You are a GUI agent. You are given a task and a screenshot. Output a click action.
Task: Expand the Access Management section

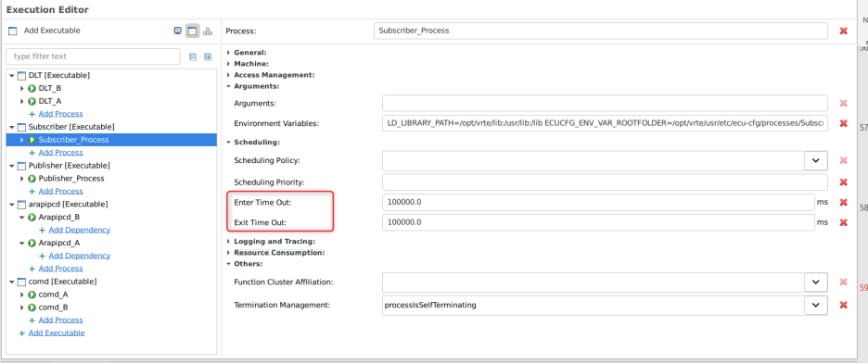pos(229,75)
